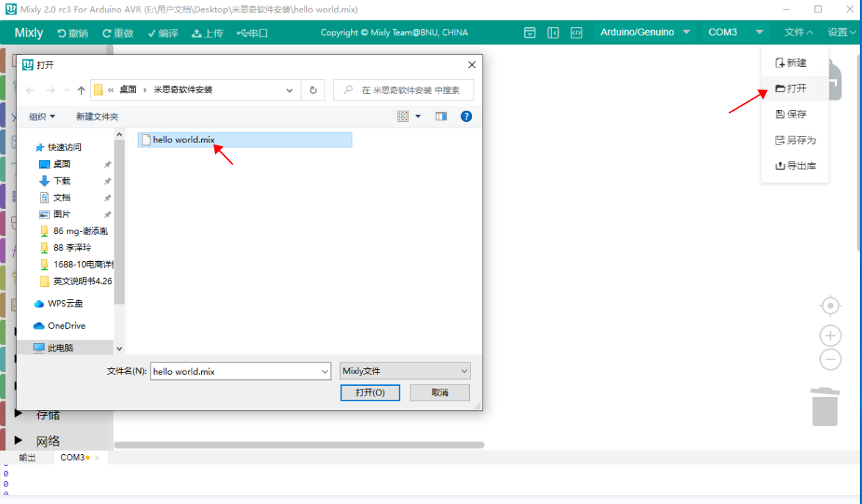Zoom in with the plus icon

click(830, 336)
